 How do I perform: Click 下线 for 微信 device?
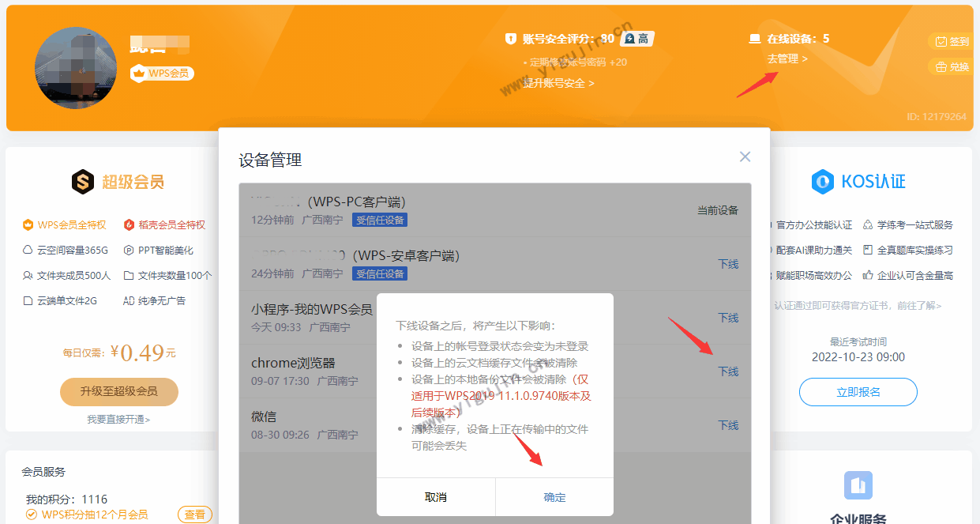728,425
